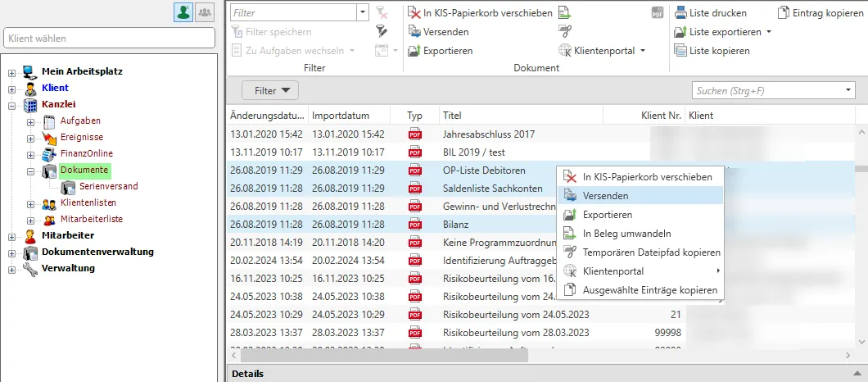Select the Dokumentenverwaltung tree item
This screenshot has width=868, height=382.
pyautogui.click(x=97, y=252)
